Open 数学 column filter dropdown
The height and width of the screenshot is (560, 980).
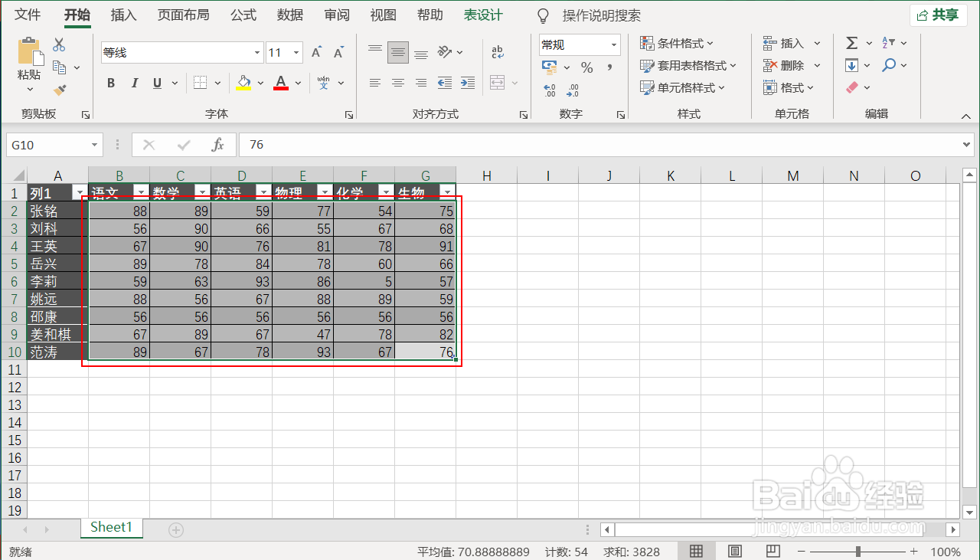(202, 192)
